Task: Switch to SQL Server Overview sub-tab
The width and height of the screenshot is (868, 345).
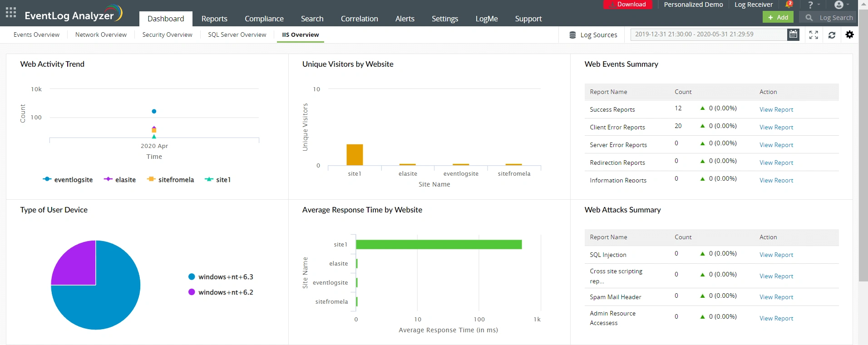Action: (237, 34)
